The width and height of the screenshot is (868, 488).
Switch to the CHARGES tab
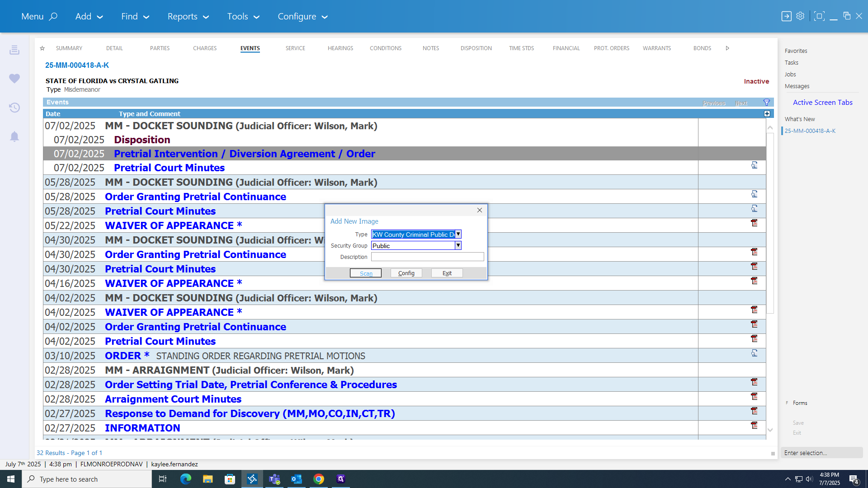click(x=205, y=48)
